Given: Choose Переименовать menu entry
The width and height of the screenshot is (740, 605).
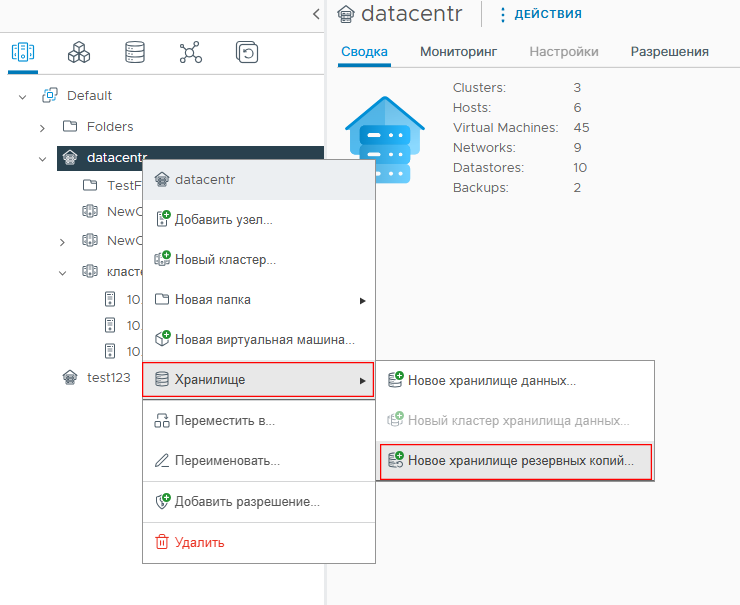Looking at the screenshot, I should 259,460.
